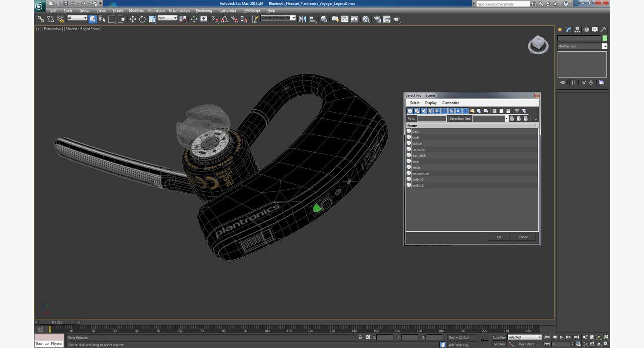Click the object color swatch in the command panel

(x=604, y=38)
